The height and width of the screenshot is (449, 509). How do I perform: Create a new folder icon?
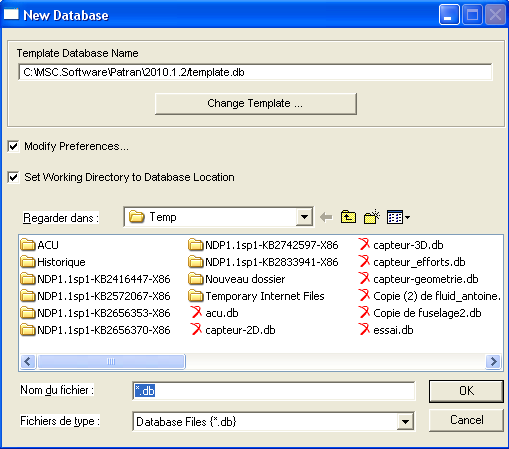(x=372, y=217)
